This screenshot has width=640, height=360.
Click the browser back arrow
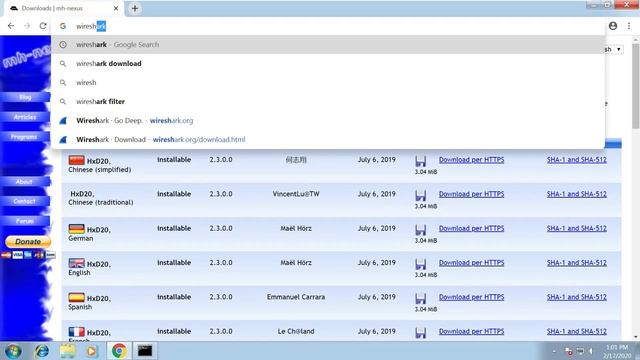pos(11,26)
